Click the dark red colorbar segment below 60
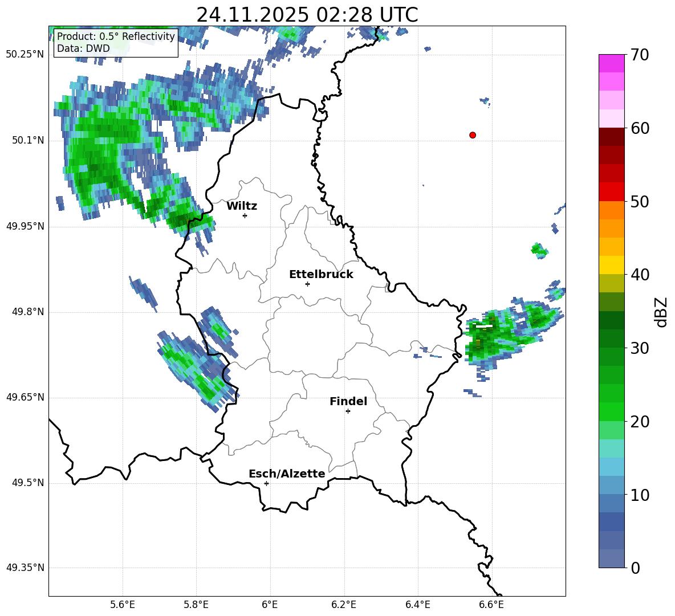The image size is (675, 616). click(611, 137)
